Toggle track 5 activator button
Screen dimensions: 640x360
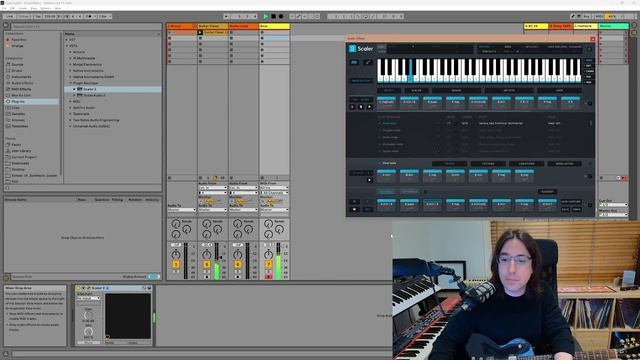[x=207, y=264]
